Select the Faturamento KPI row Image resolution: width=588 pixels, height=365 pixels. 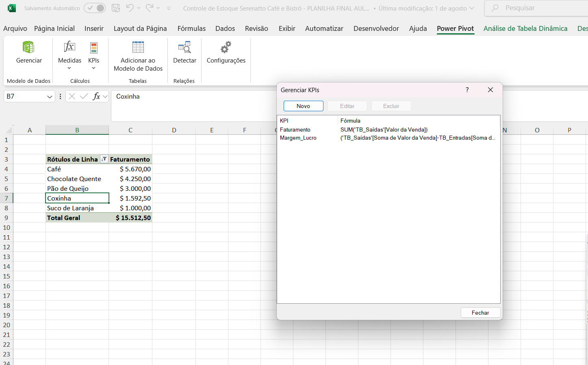point(388,130)
